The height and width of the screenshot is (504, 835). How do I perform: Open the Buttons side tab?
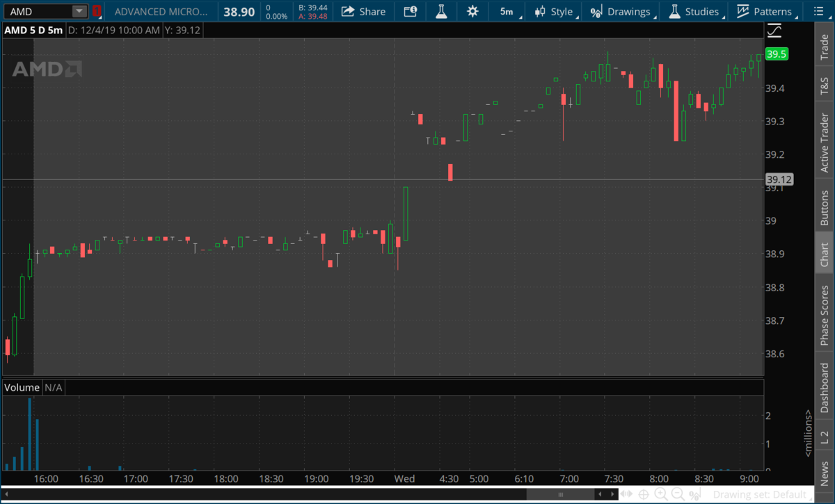825,204
